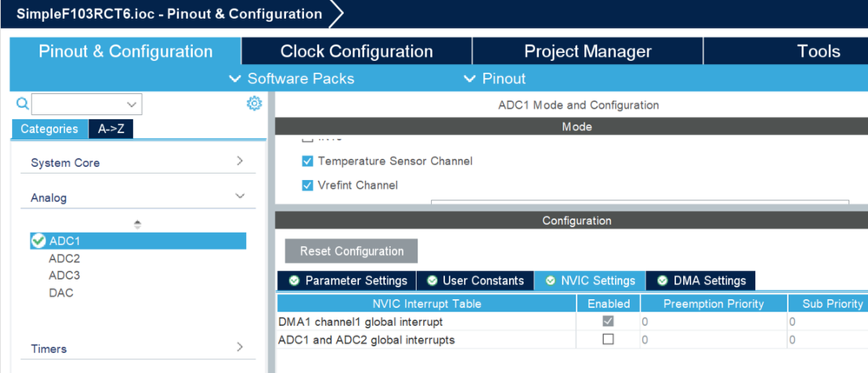Screen dimensions: 868x373
Task: Switch to the A->Z view
Action: [110, 129]
